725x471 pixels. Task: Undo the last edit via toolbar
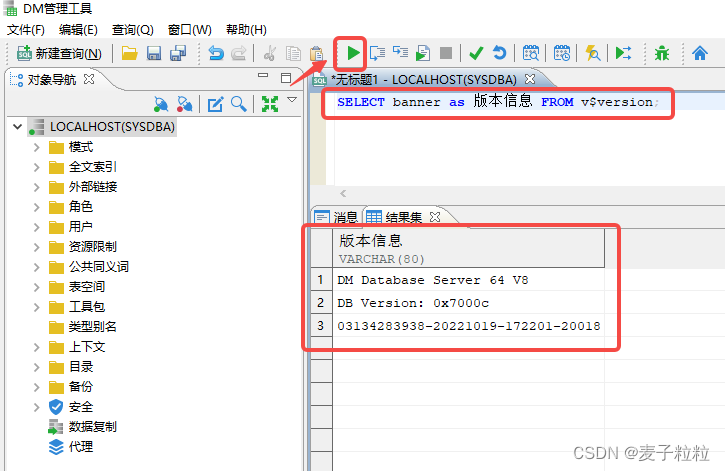point(215,54)
